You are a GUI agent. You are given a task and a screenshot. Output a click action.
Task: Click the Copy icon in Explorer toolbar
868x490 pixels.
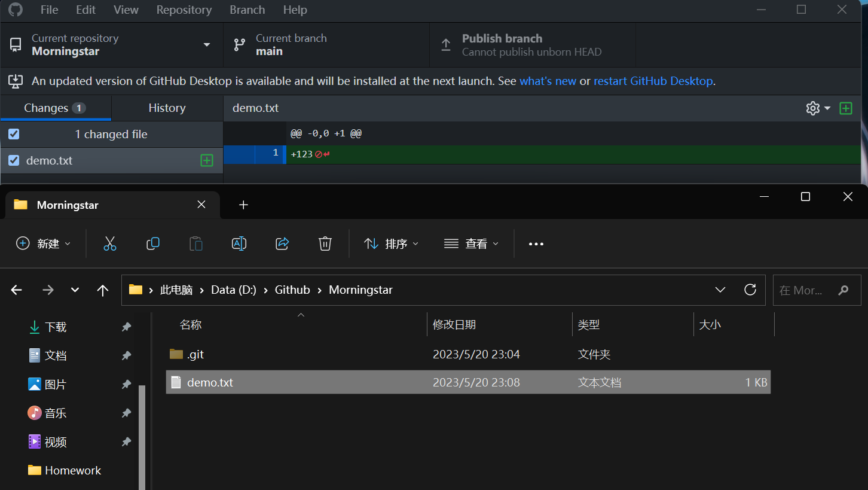[x=153, y=244]
